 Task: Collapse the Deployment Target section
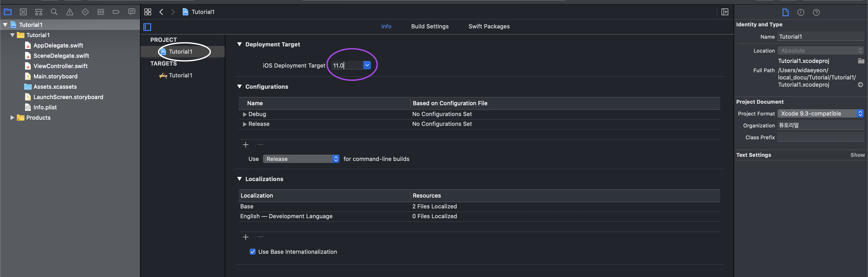pos(239,44)
